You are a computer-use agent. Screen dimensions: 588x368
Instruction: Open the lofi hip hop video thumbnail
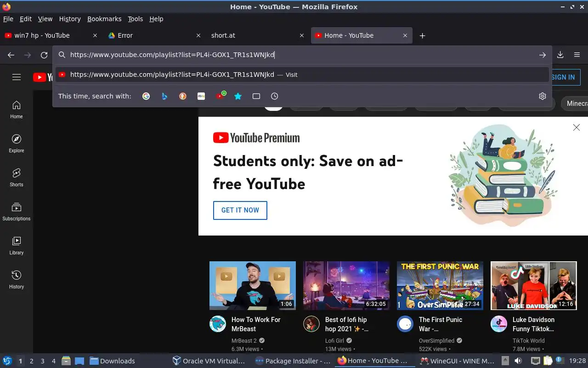coord(346,286)
